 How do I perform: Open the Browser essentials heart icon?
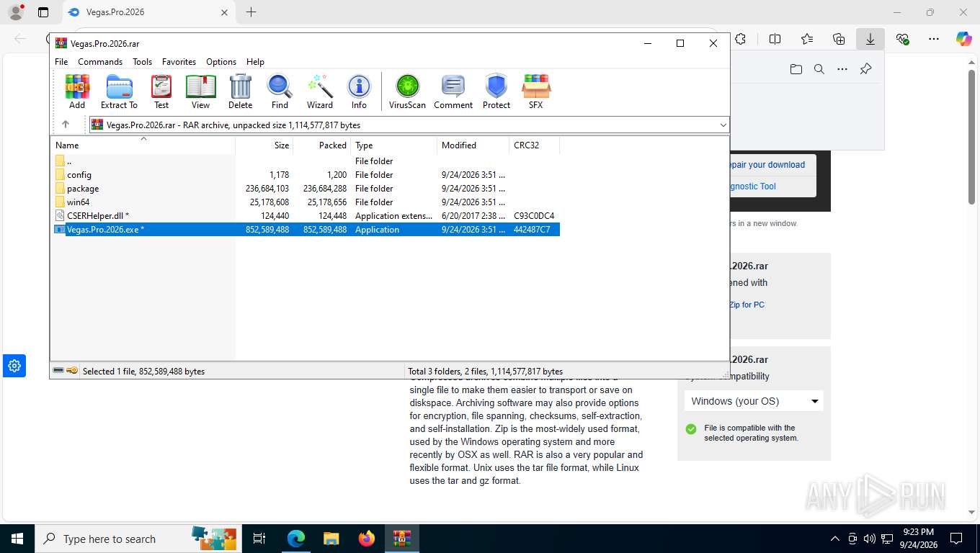[x=902, y=39]
